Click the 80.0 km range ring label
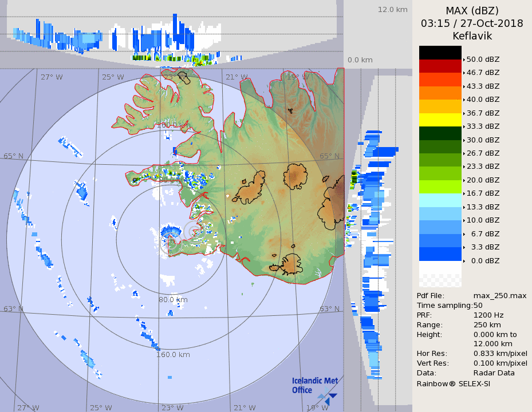The width and height of the screenshot is (532, 412). (173, 299)
